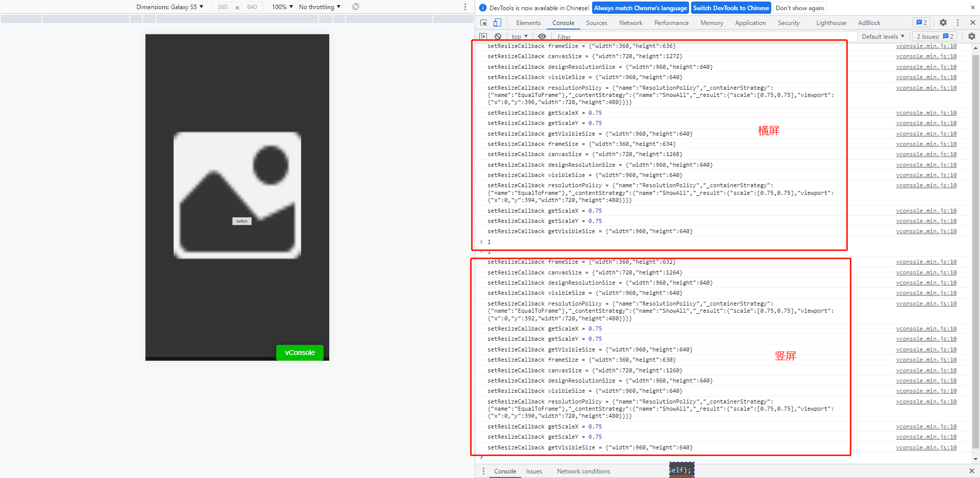Close the bottom drawer panel
This screenshot has height=478, width=980.
coord(972,471)
